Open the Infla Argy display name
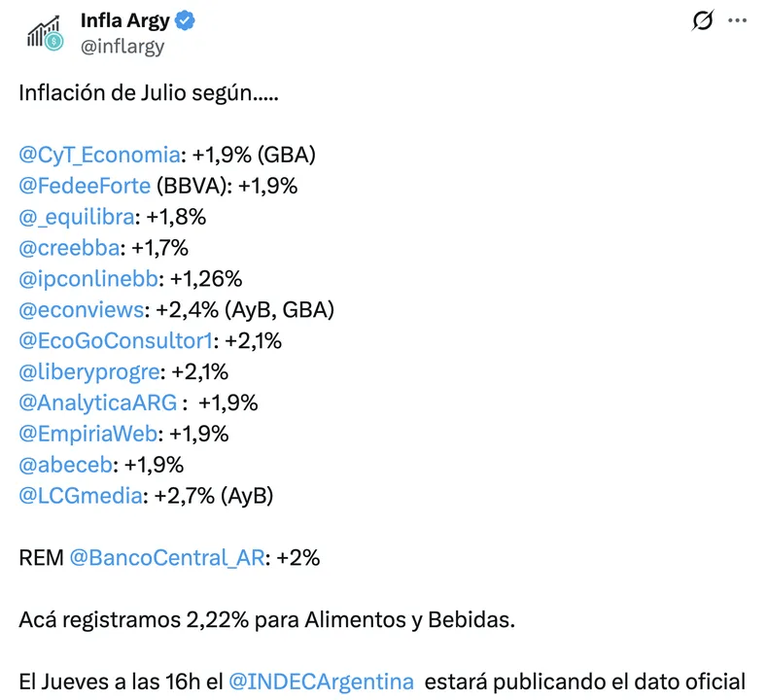This screenshot has width=768, height=700. (x=124, y=21)
